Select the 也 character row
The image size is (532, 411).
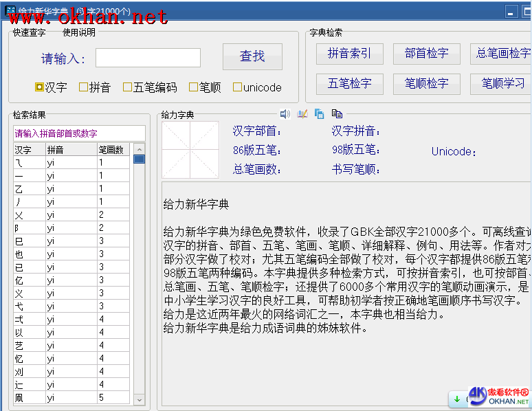coord(71,254)
